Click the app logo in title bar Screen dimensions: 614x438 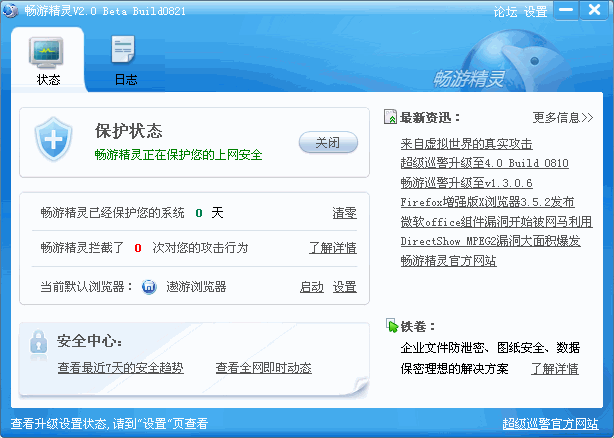tap(10, 10)
